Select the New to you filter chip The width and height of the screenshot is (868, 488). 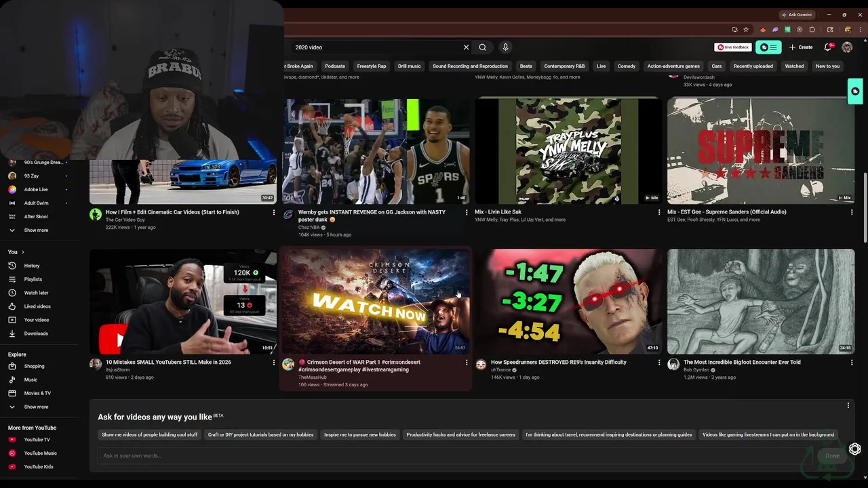[827, 66]
